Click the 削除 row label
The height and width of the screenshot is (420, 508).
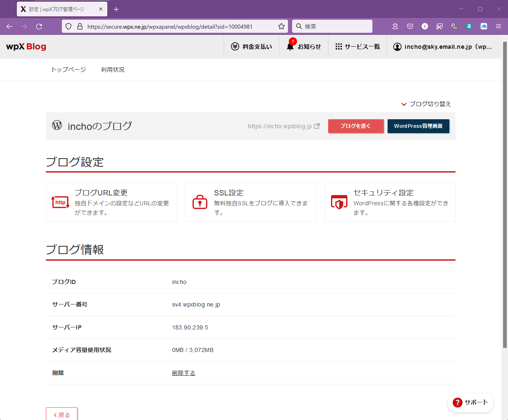58,373
